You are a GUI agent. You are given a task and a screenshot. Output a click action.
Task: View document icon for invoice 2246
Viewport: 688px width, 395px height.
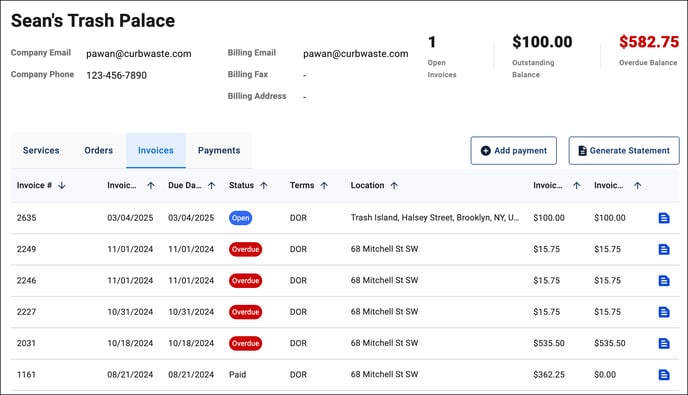coord(664,280)
